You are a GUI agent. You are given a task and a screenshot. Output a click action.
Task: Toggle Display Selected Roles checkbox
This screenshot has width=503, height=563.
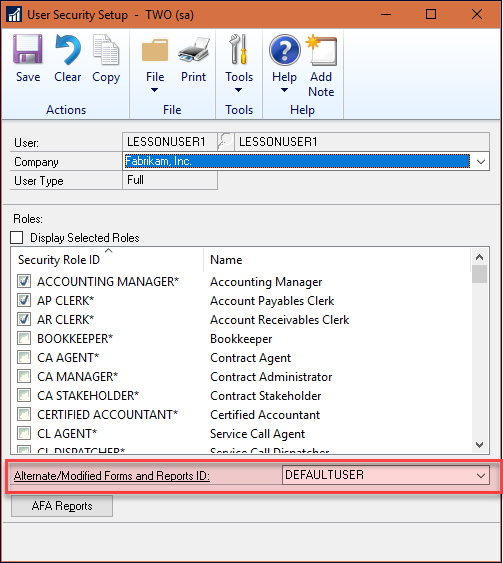17,238
